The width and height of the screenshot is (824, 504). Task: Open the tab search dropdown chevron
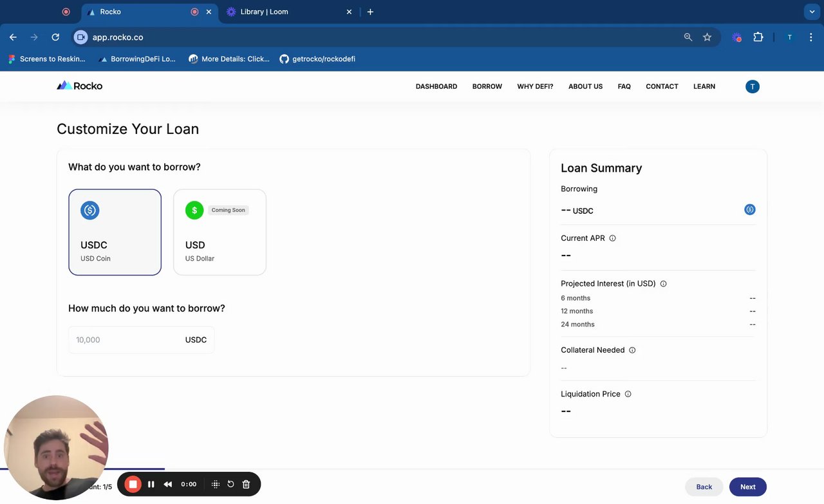[x=811, y=12]
